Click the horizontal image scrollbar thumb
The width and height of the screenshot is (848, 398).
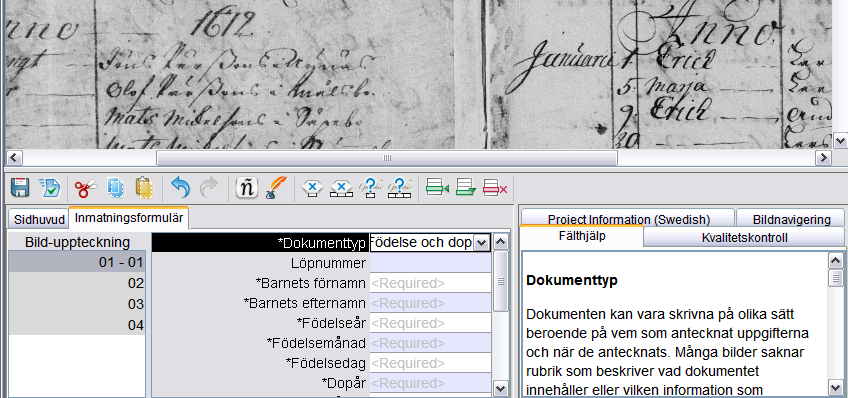(x=387, y=158)
